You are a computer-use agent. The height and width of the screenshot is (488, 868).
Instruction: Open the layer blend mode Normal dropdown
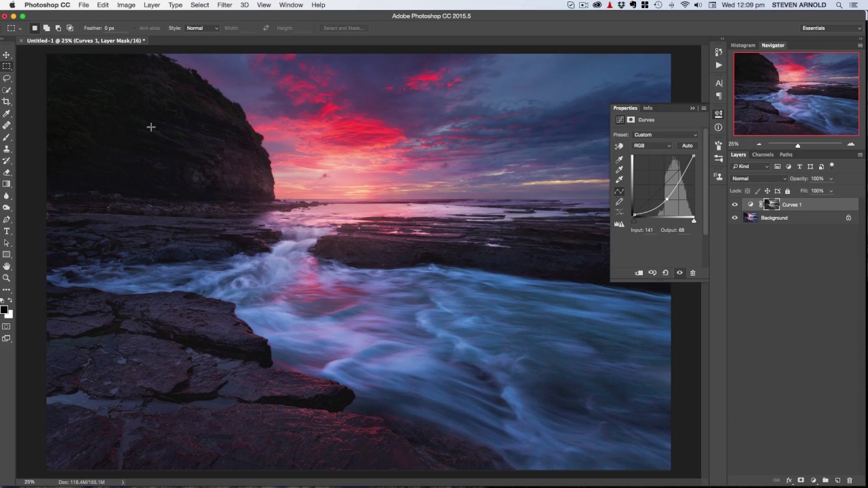[758, 179]
